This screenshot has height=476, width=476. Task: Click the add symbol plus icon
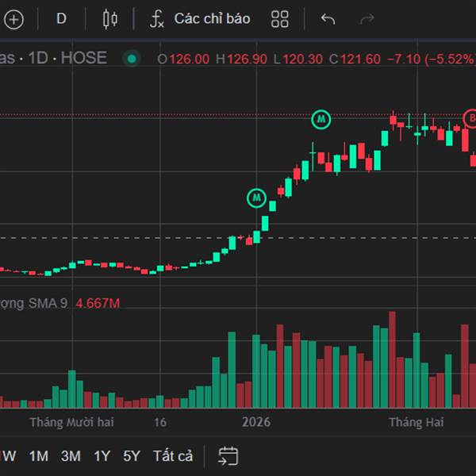pyautogui.click(x=13, y=20)
